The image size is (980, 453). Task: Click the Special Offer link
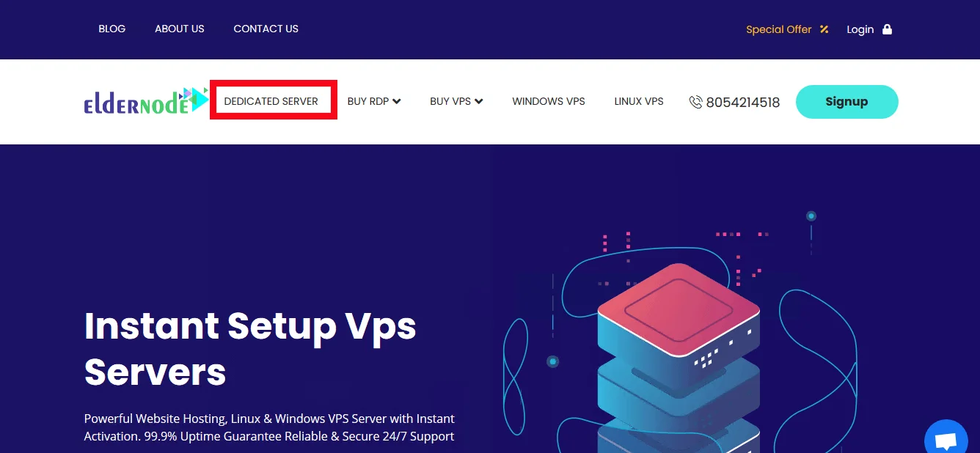pos(778,30)
